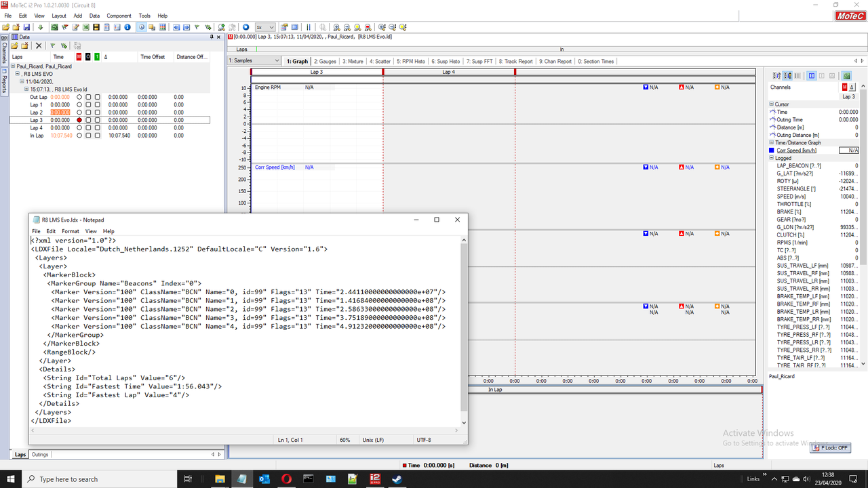Open the Tools menu

coord(144,15)
